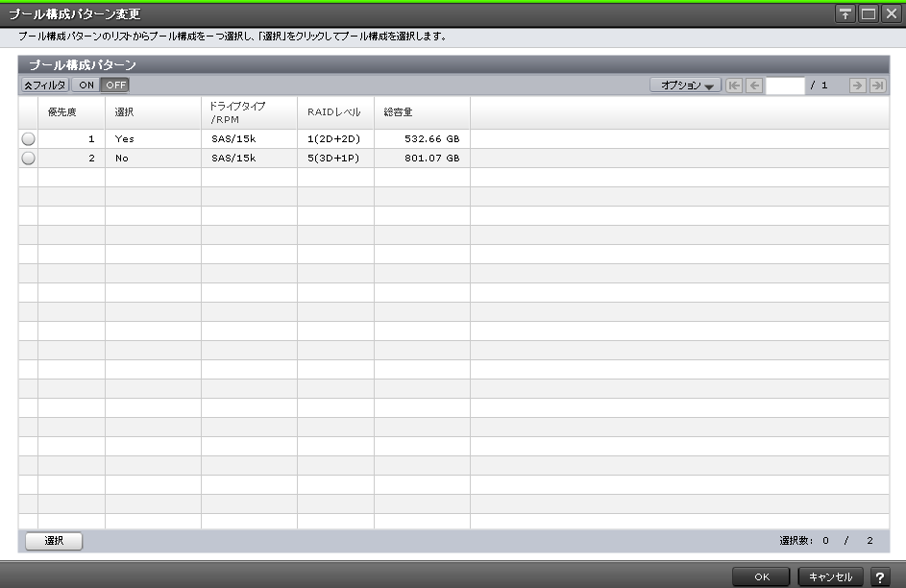Open the オプション dropdown menu
906x588 pixels.
point(686,86)
